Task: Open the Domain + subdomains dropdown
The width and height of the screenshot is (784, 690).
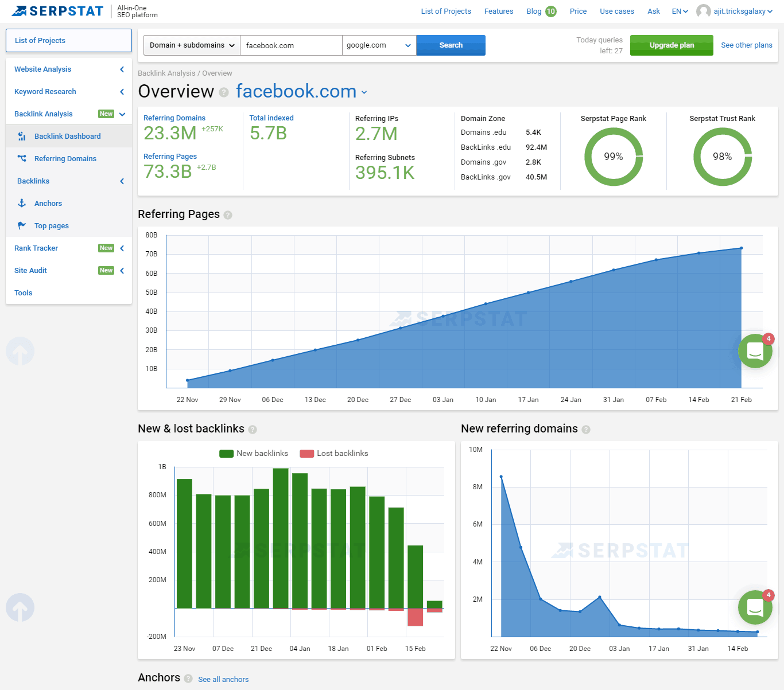Action: point(192,45)
